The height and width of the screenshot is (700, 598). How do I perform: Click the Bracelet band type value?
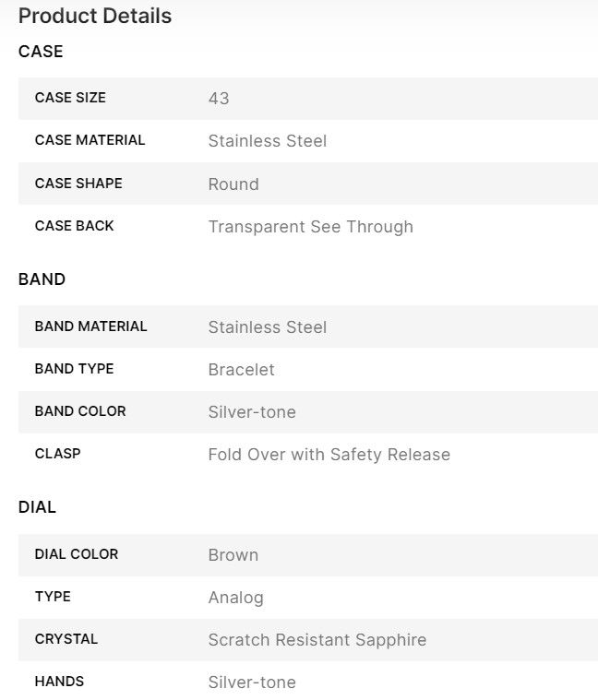241,370
